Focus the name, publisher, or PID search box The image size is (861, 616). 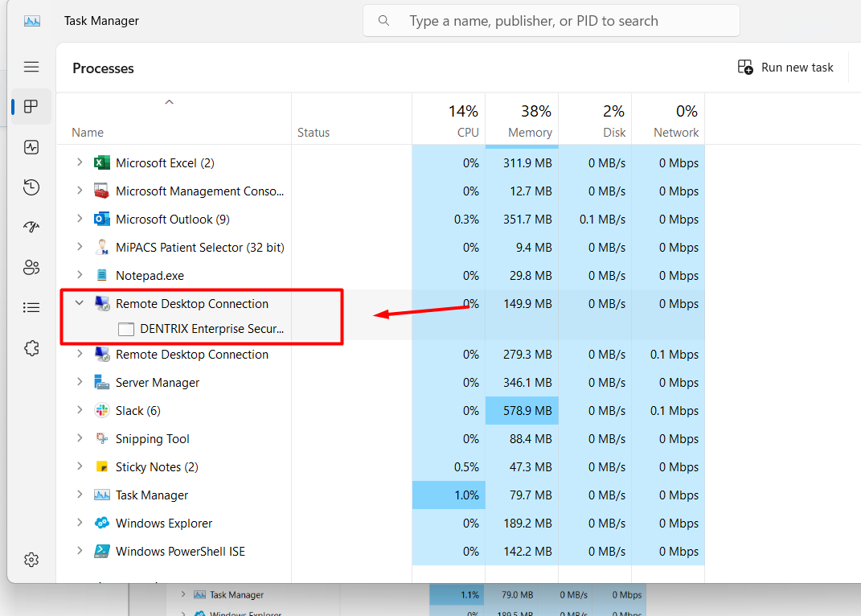[x=551, y=21]
